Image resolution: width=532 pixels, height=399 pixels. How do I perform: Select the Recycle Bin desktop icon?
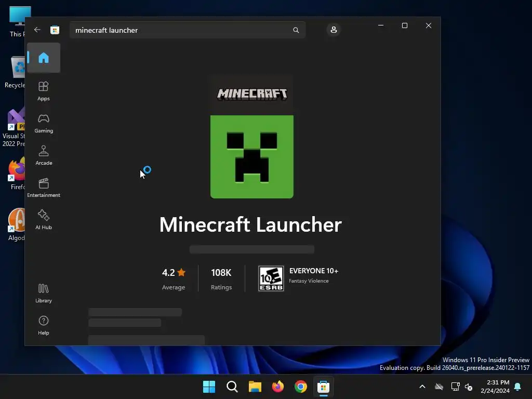[x=15, y=72]
